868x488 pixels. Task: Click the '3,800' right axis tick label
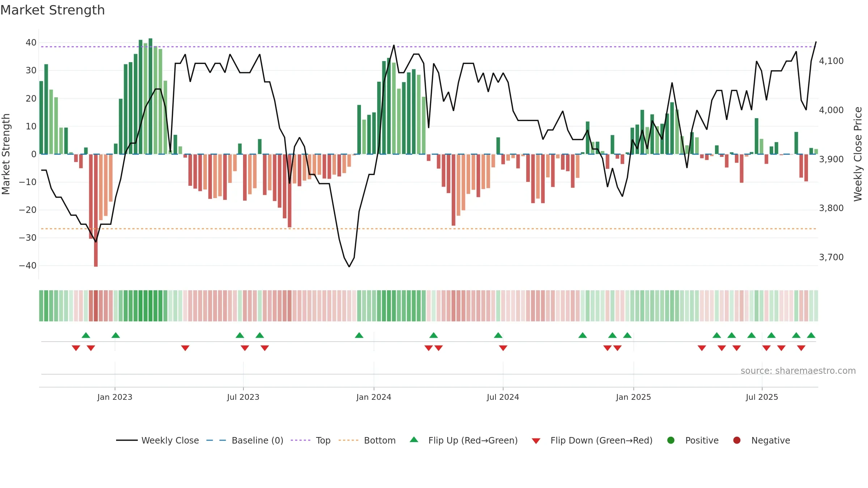831,208
